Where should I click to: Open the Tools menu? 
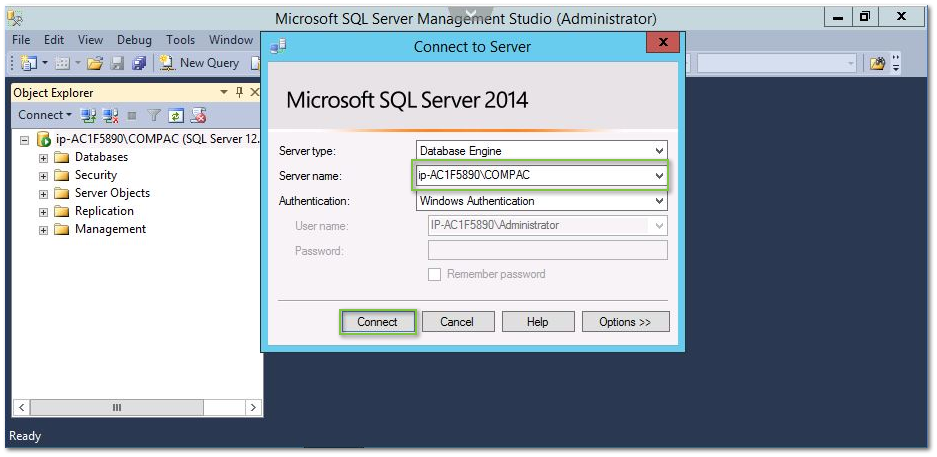click(x=181, y=40)
